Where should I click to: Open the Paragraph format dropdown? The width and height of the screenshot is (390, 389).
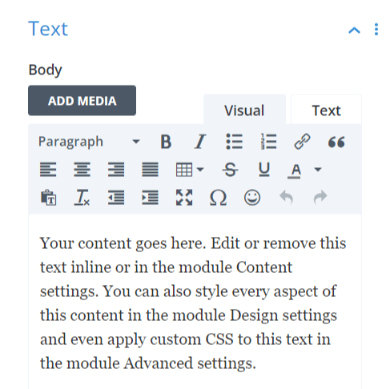pos(89,142)
